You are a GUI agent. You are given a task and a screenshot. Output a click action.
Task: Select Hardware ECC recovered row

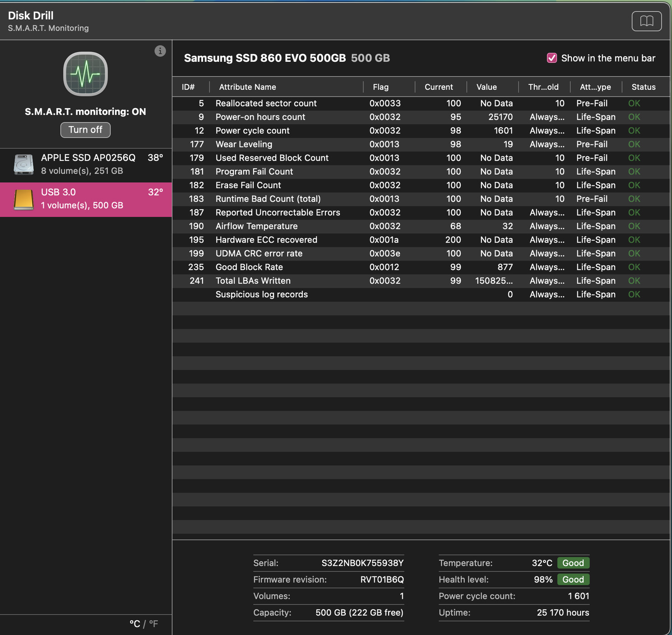point(421,239)
